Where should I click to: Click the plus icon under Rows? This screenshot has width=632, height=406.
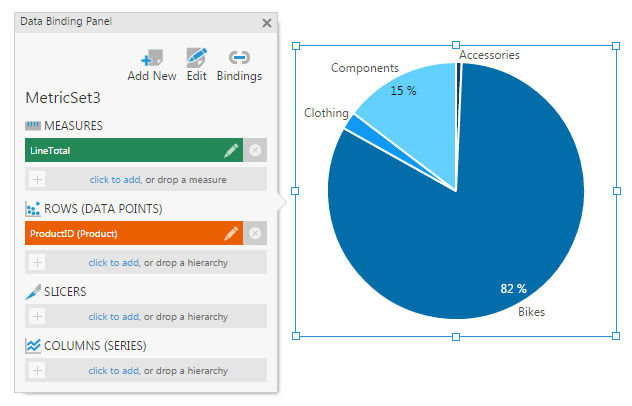pyautogui.click(x=37, y=262)
